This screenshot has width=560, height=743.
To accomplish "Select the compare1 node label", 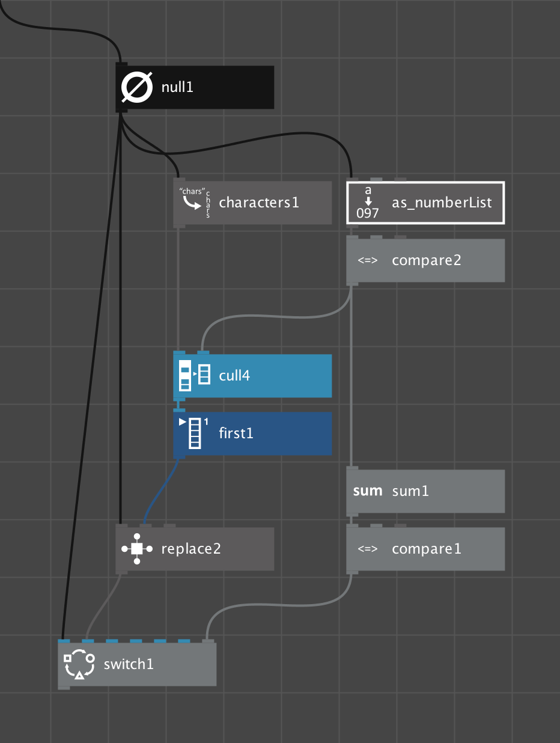I will click(x=427, y=549).
